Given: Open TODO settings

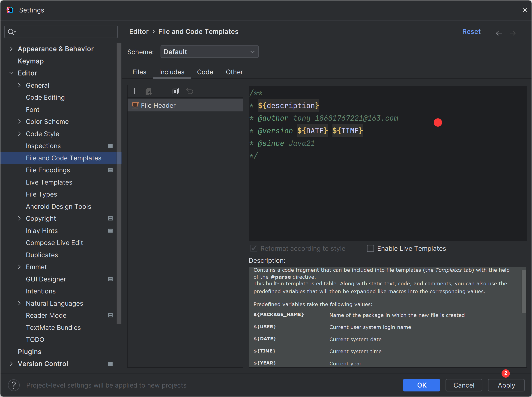Looking at the screenshot, I should 35,340.
